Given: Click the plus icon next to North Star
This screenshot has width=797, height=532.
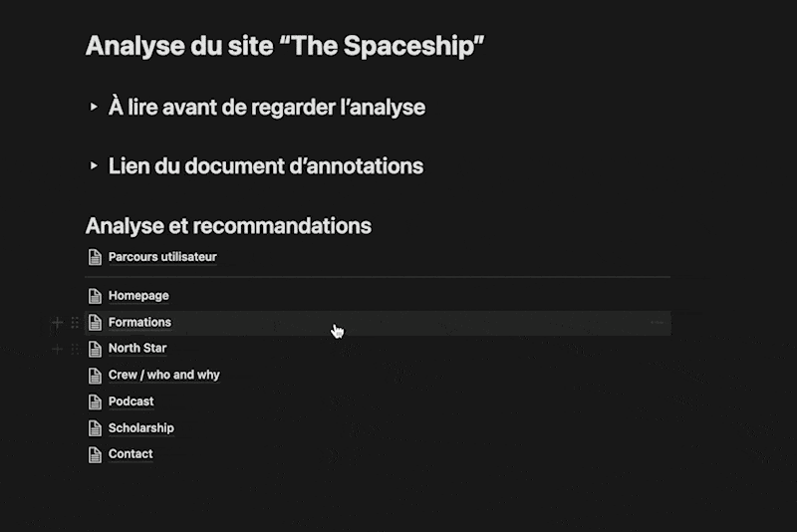Looking at the screenshot, I should tap(57, 349).
